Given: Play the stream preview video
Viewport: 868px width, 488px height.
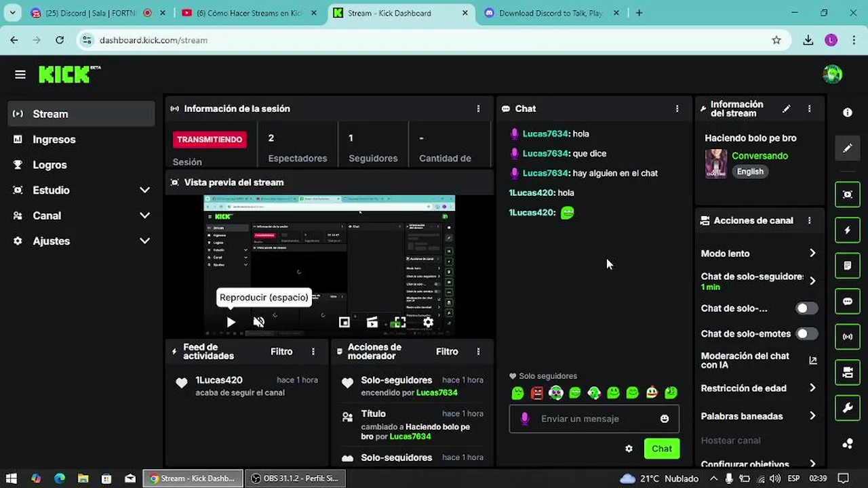Looking at the screenshot, I should pos(231,323).
